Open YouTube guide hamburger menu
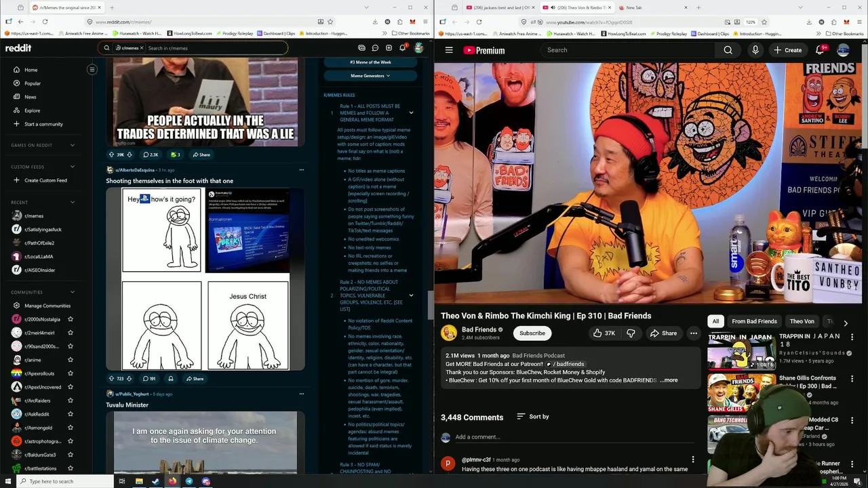The width and height of the screenshot is (868, 488). click(x=449, y=50)
